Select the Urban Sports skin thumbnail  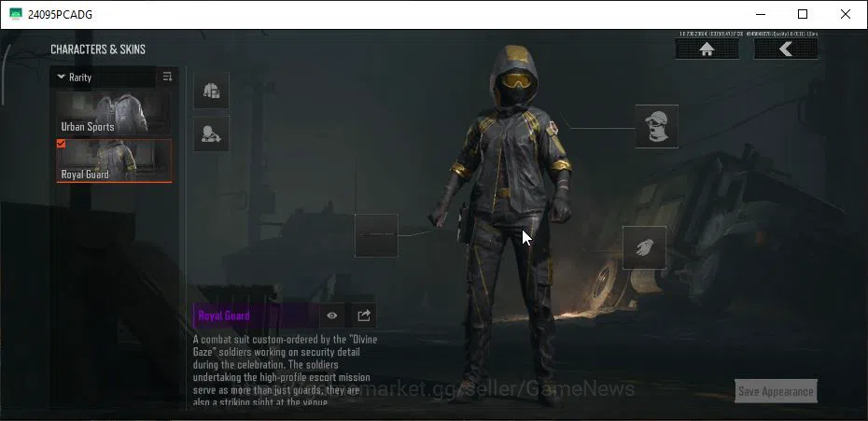pyautogui.click(x=114, y=114)
